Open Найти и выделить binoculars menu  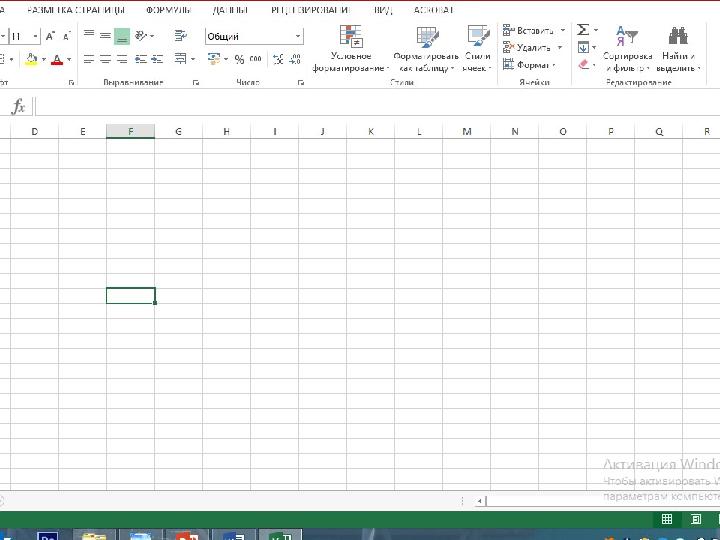(678, 49)
